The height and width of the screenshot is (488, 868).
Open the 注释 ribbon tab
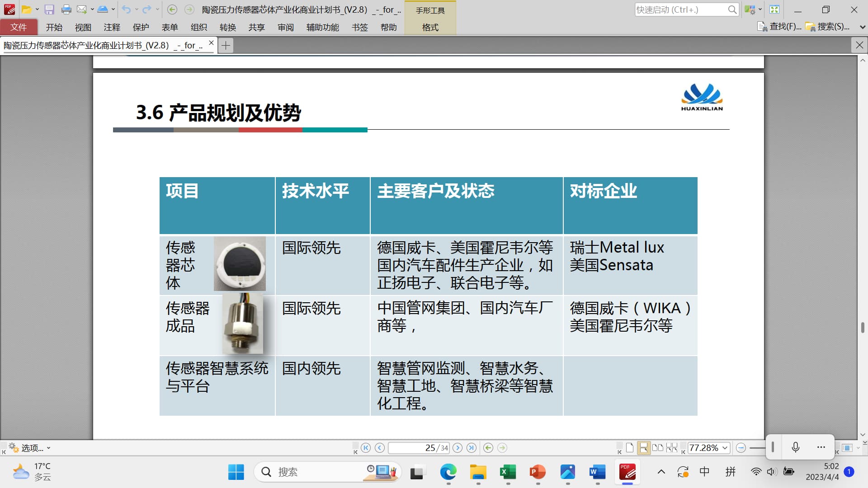coord(112,28)
